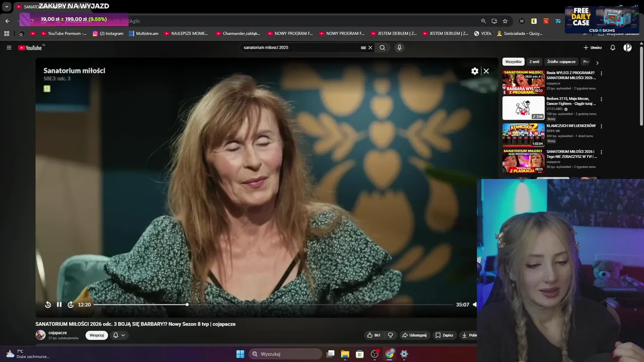Image resolution: width=644 pixels, height=362 pixels.
Task: Skip forward ten seconds
Action: click(x=70, y=305)
